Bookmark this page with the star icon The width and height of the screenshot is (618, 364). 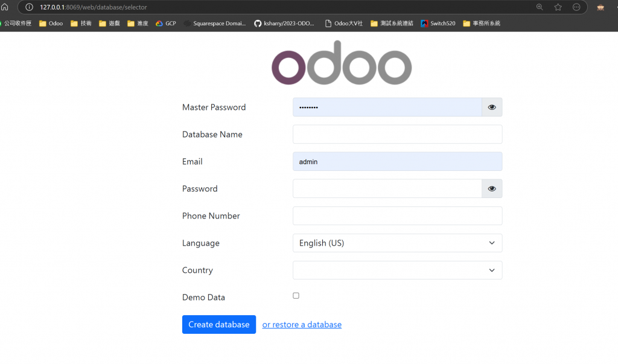558,7
